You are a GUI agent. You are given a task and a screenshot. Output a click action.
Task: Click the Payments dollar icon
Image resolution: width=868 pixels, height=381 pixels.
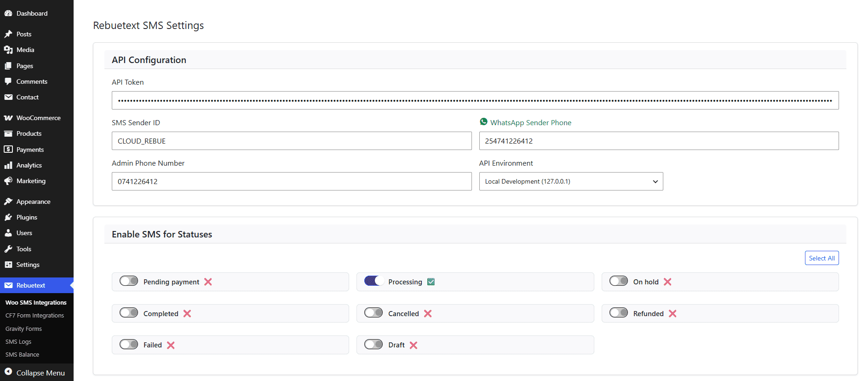pyautogui.click(x=8, y=150)
